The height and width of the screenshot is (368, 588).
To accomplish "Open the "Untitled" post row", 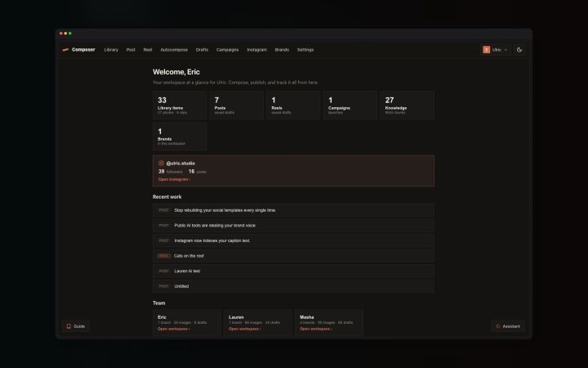I will (293, 286).
